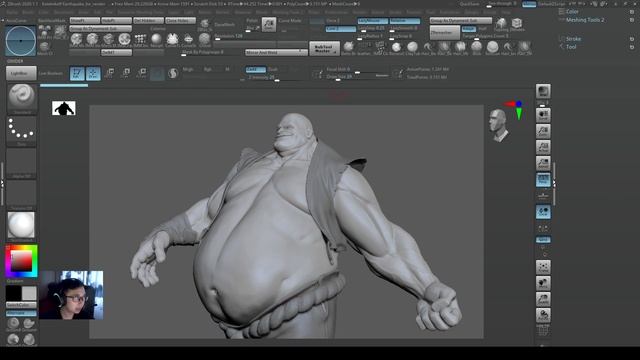Click the Topology icon

[501, 24]
